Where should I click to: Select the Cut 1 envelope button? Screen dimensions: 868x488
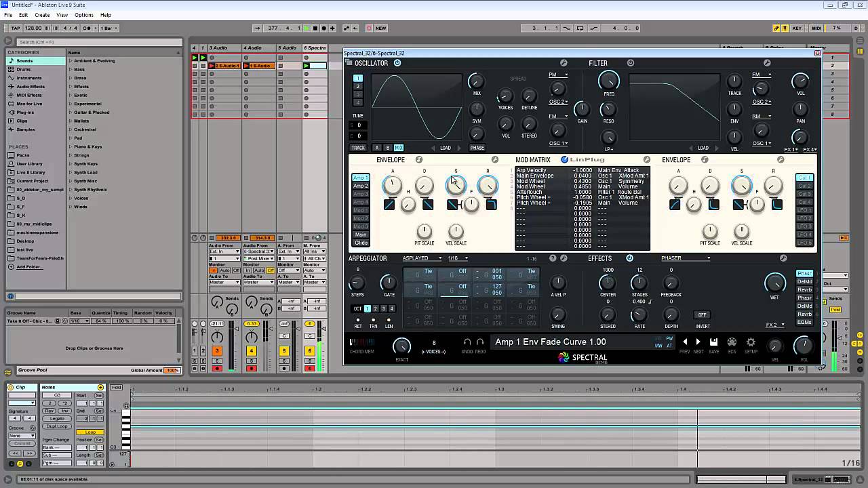pos(804,178)
